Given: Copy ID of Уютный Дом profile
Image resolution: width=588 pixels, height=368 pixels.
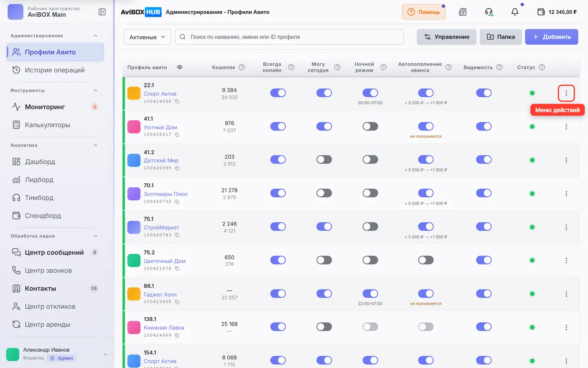Looking at the screenshot, I should coord(177,135).
